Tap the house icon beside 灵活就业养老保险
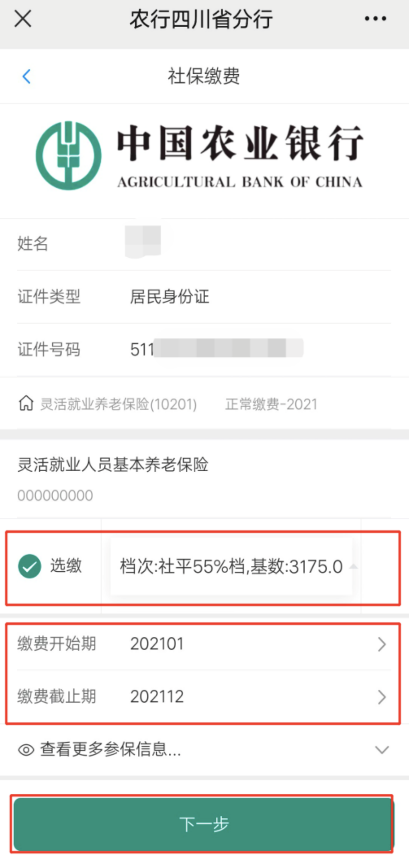Screen dimensions: 409x868 pyautogui.click(x=26, y=403)
